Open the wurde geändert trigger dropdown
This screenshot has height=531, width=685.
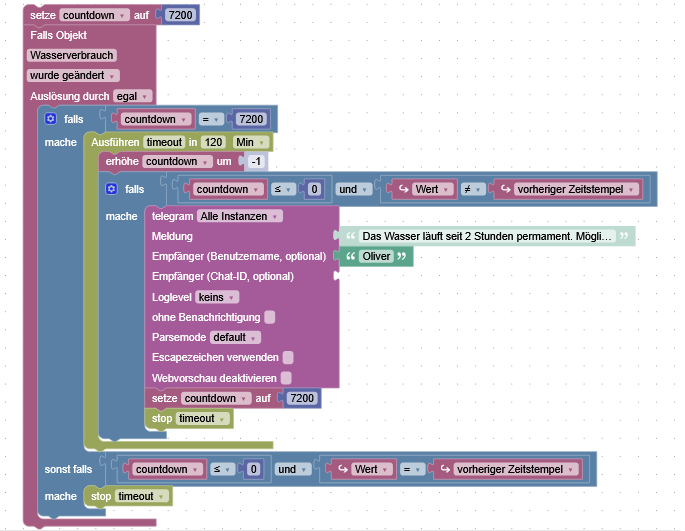click(x=73, y=76)
